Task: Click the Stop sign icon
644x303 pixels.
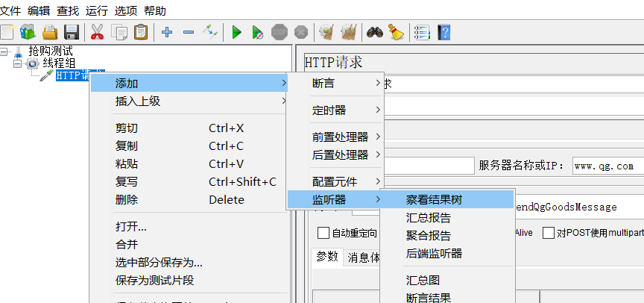Action: (280, 31)
